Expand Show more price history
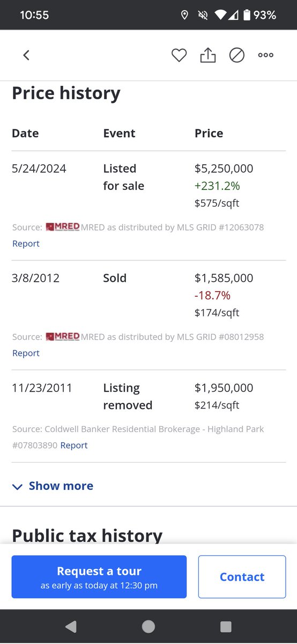297x644 pixels. [x=53, y=486]
